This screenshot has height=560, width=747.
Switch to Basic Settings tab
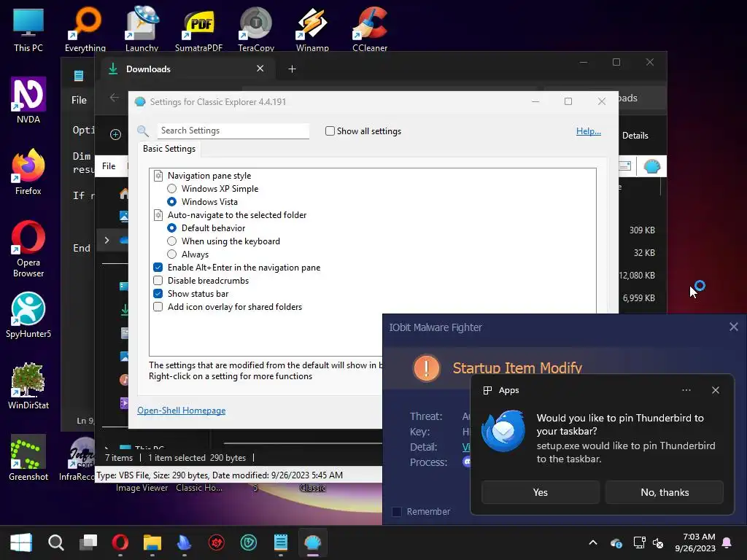(x=169, y=149)
